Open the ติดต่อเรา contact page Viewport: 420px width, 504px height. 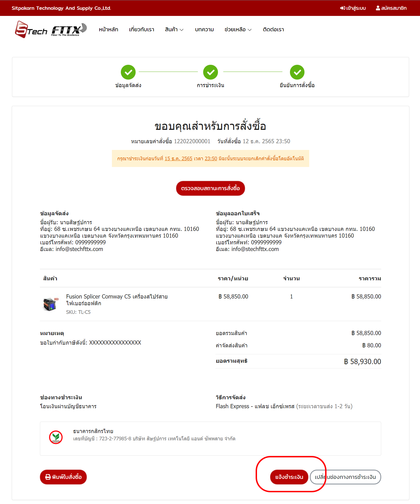click(273, 30)
